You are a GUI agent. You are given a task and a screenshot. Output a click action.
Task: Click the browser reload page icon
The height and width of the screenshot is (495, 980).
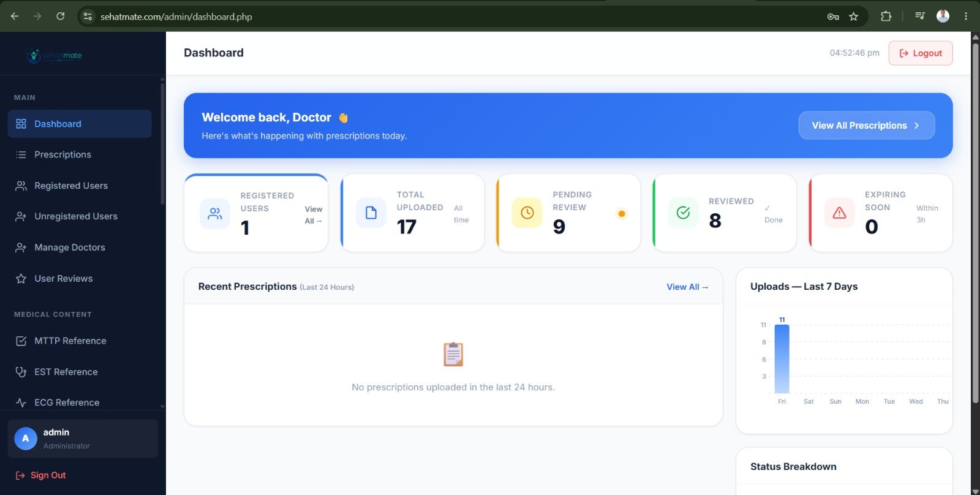[61, 17]
